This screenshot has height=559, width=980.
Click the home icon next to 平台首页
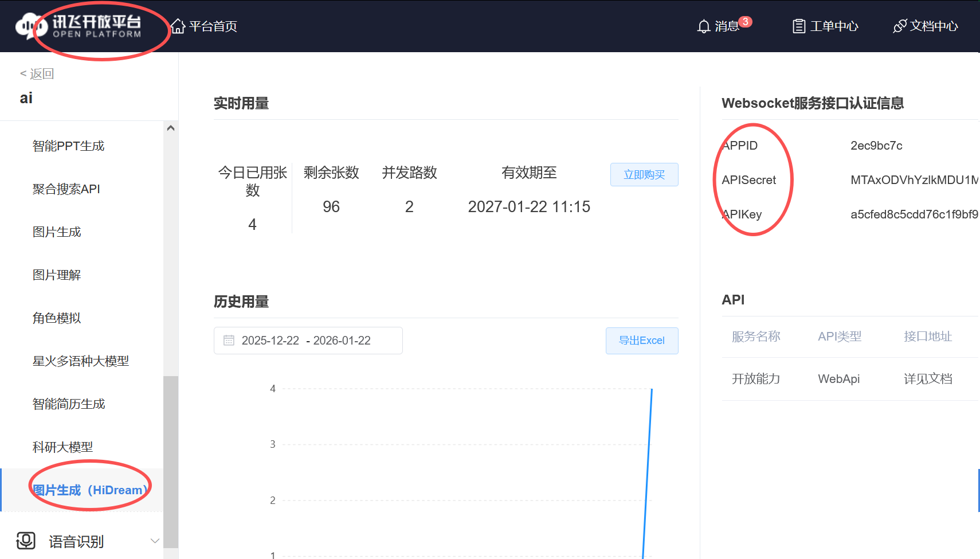(x=177, y=25)
